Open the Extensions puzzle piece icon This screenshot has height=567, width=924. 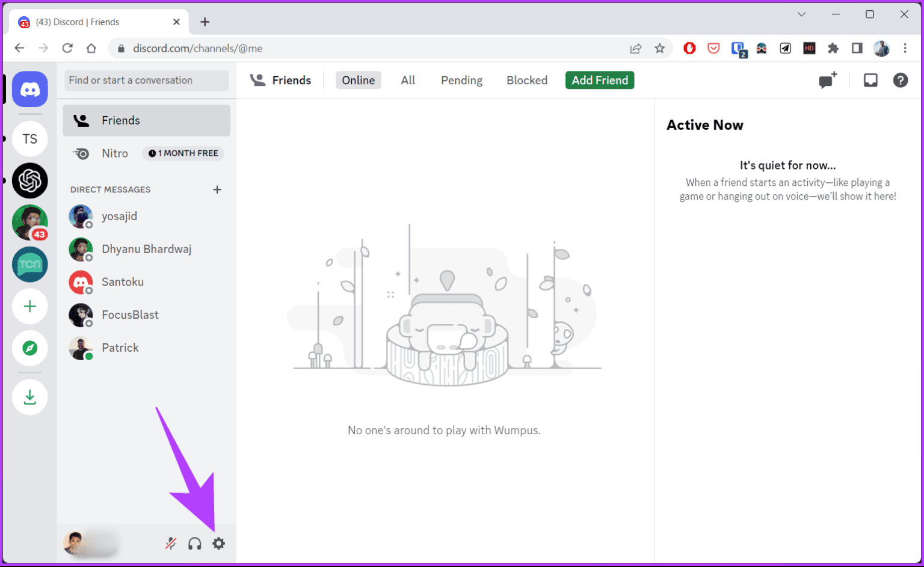coord(833,48)
